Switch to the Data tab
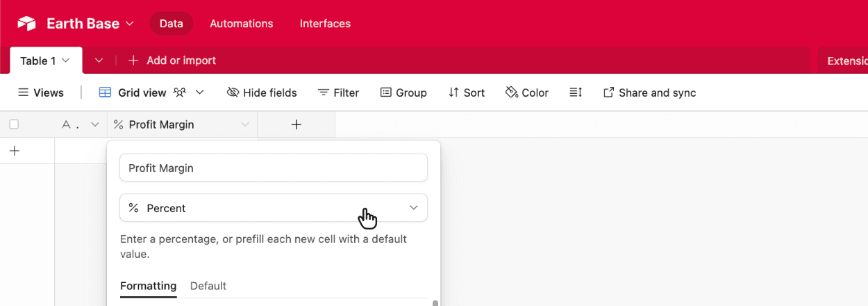Viewport: 868px width, 306px height. pyautogui.click(x=172, y=24)
